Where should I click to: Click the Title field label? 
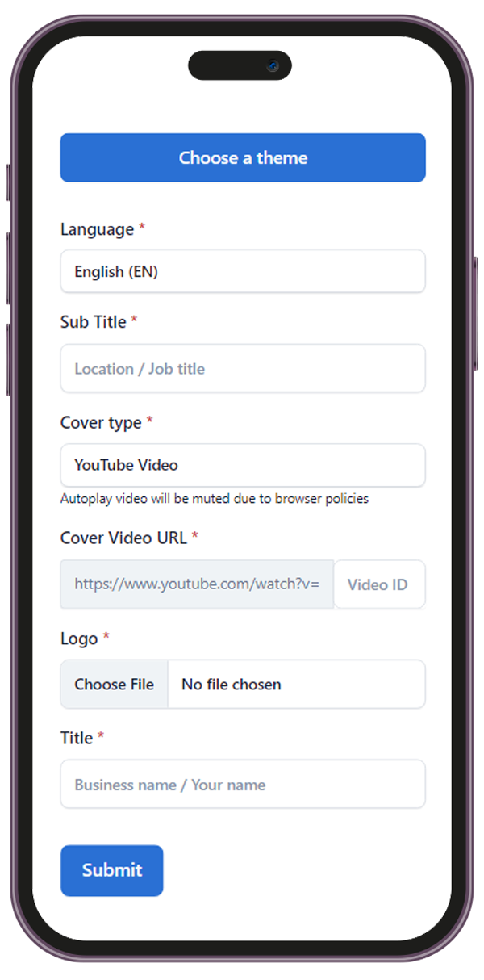(x=77, y=737)
